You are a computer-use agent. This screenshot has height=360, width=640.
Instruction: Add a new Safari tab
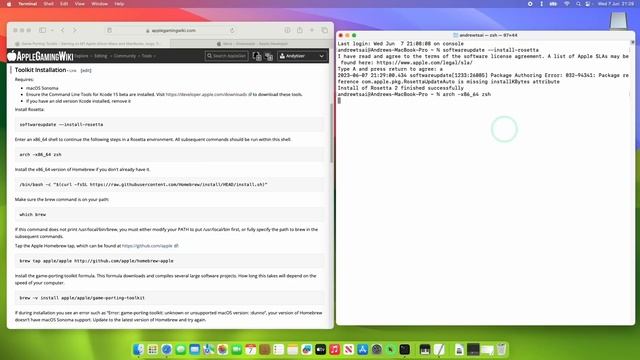(x=312, y=30)
